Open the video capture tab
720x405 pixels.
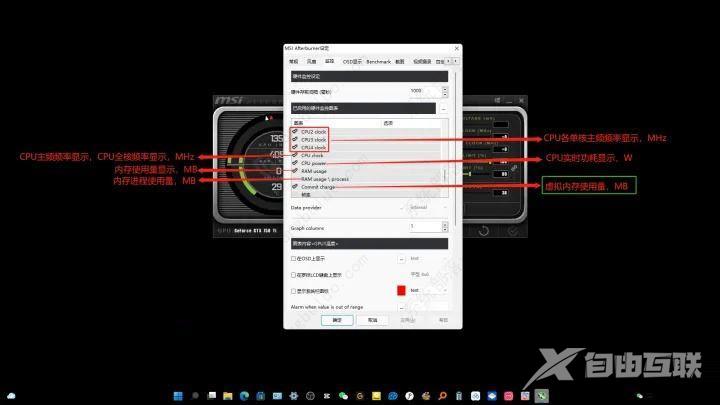pos(422,62)
